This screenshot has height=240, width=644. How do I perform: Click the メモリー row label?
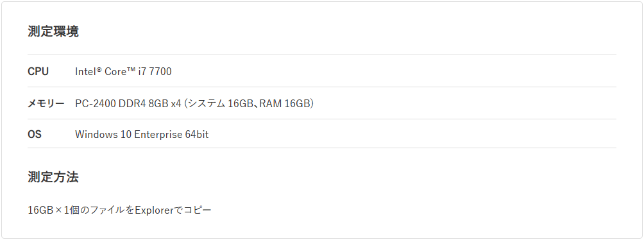[46, 103]
